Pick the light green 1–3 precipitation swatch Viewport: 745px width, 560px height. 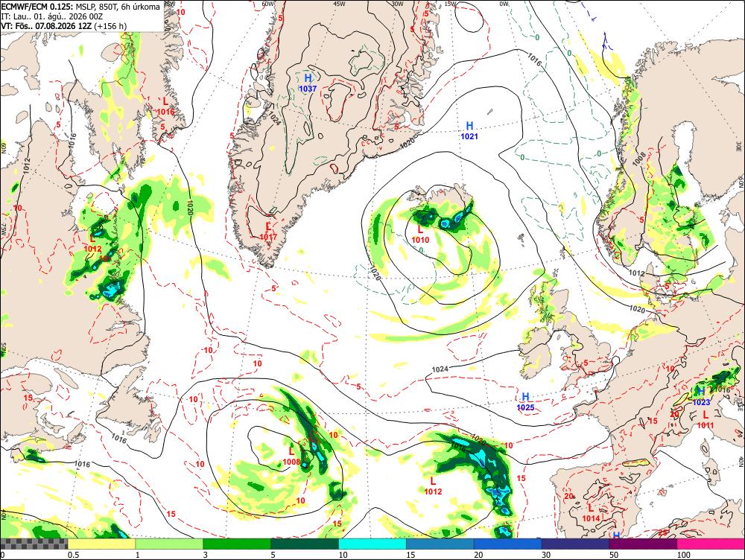point(169,544)
